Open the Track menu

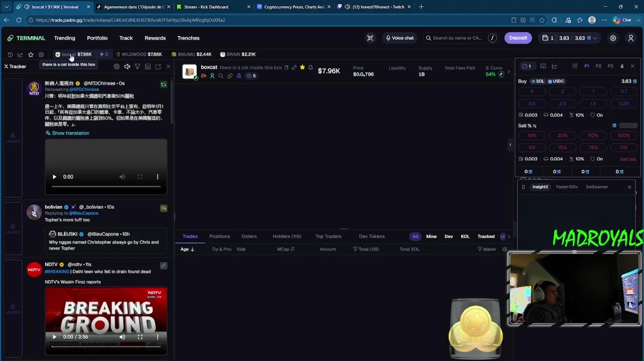tap(126, 38)
